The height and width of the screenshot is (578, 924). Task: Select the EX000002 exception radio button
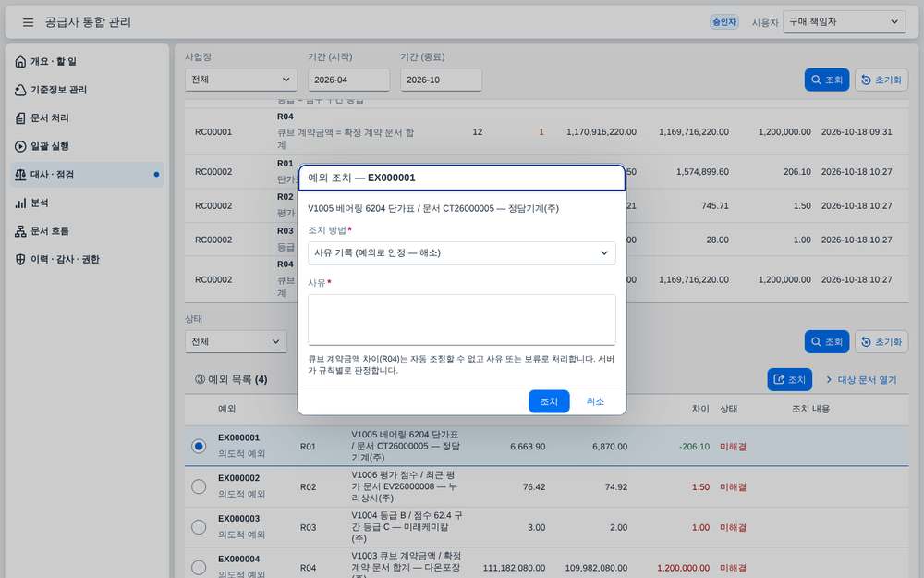tap(199, 486)
